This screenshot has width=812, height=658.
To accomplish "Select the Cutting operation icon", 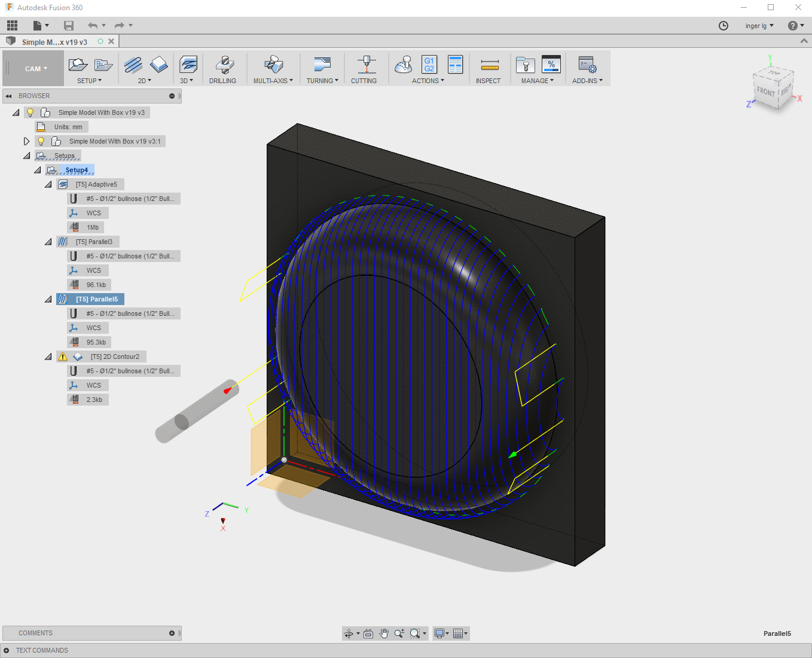I will [x=367, y=64].
